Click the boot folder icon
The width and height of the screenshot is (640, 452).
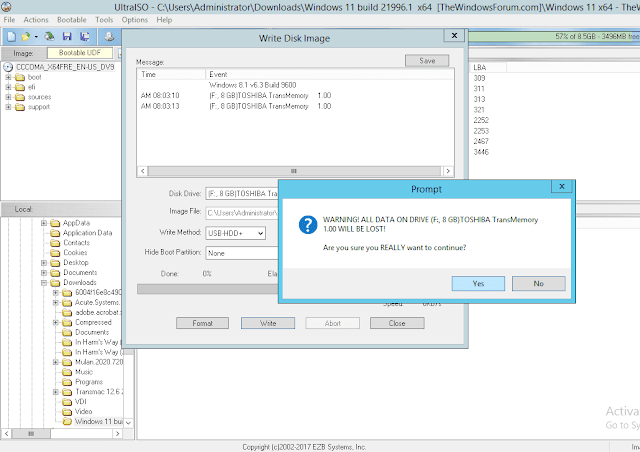(x=20, y=77)
